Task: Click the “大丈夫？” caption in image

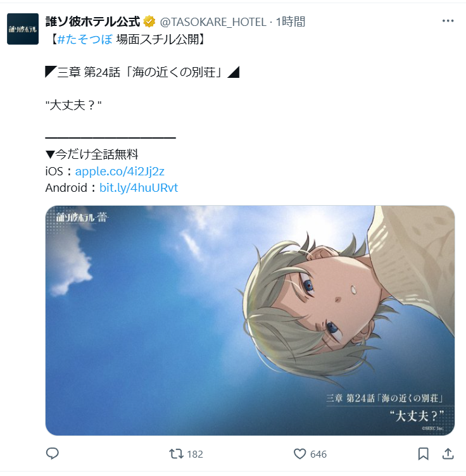Action: coord(417,416)
